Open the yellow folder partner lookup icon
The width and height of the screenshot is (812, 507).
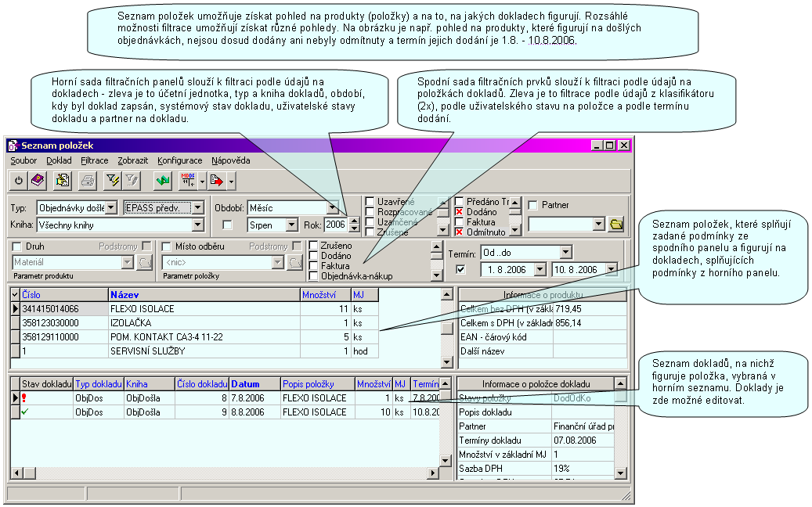click(616, 224)
